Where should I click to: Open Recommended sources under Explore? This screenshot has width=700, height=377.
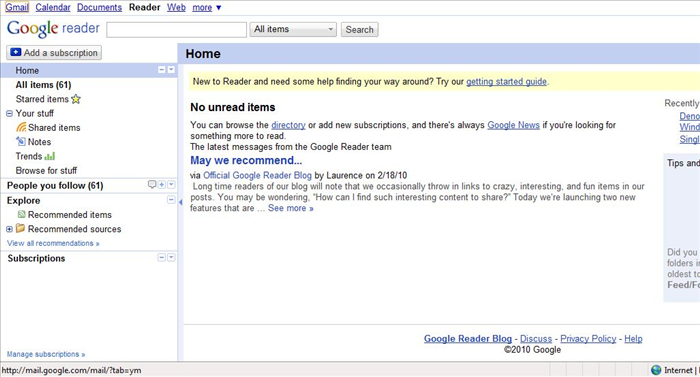tap(75, 229)
